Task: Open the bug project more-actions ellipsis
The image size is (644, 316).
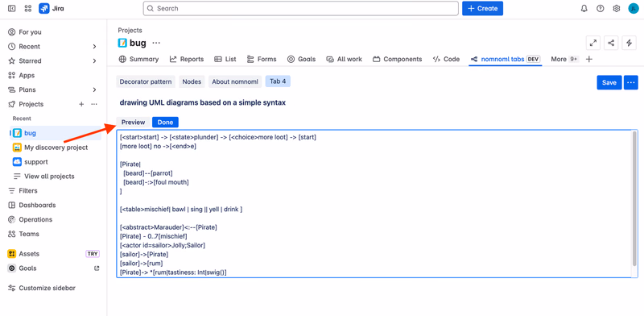Action: [x=156, y=43]
